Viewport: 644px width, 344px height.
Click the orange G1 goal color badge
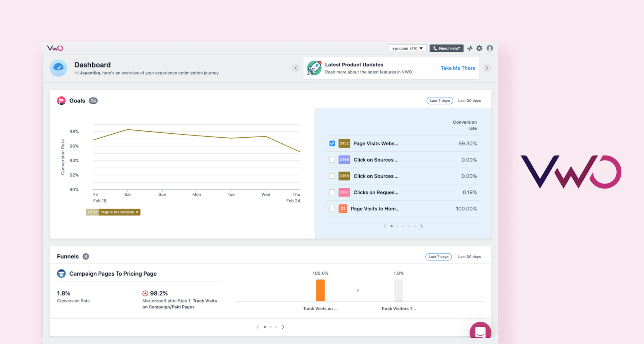pyautogui.click(x=343, y=209)
